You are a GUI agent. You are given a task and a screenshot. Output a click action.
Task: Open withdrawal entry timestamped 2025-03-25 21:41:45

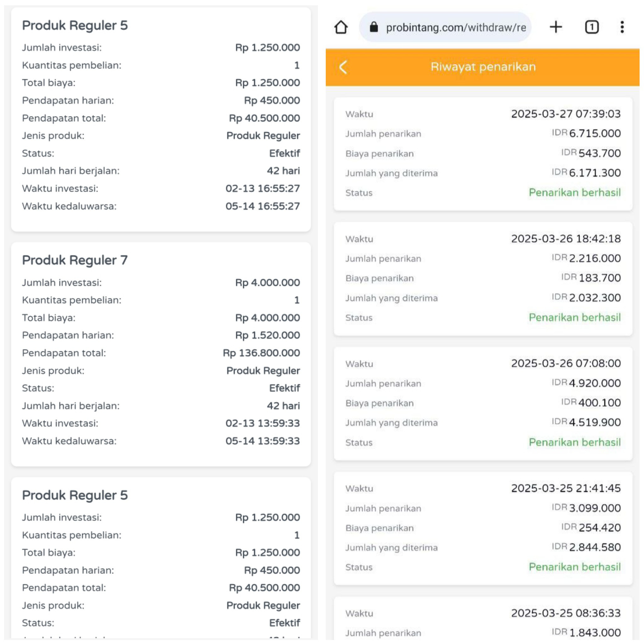point(565,488)
